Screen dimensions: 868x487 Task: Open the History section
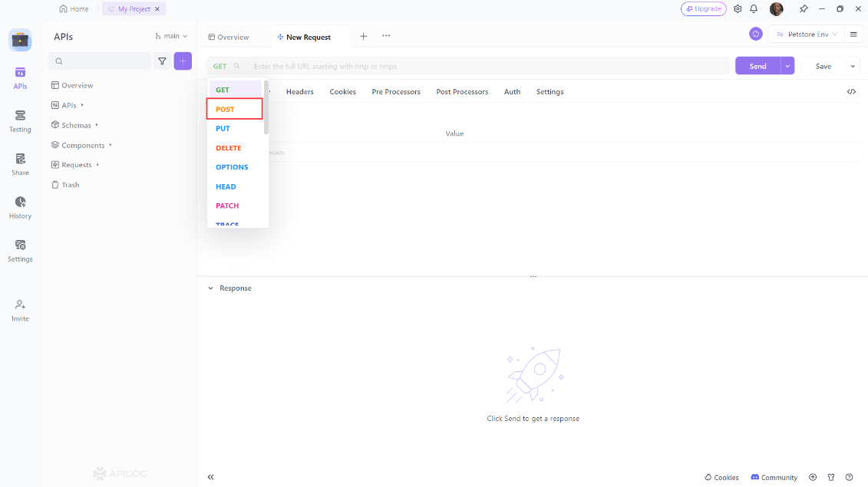[x=20, y=208]
